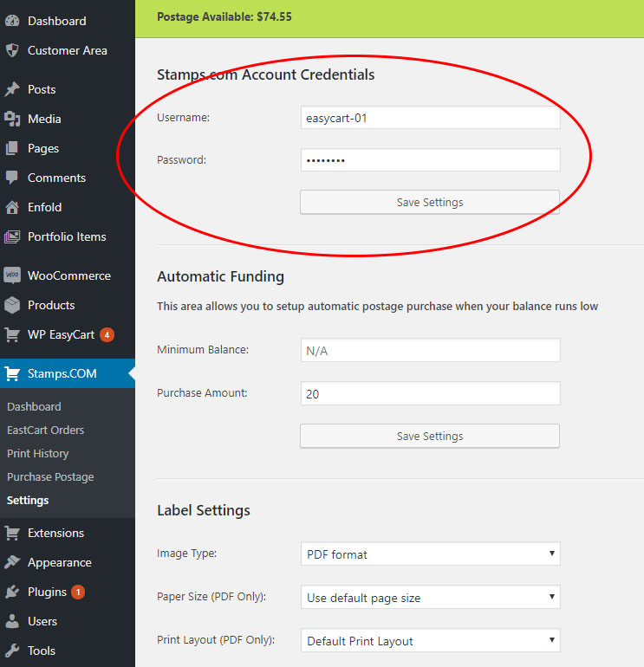Viewport: 644px width, 667px height.
Task: Open Print History submenu link
Action: pos(38,453)
